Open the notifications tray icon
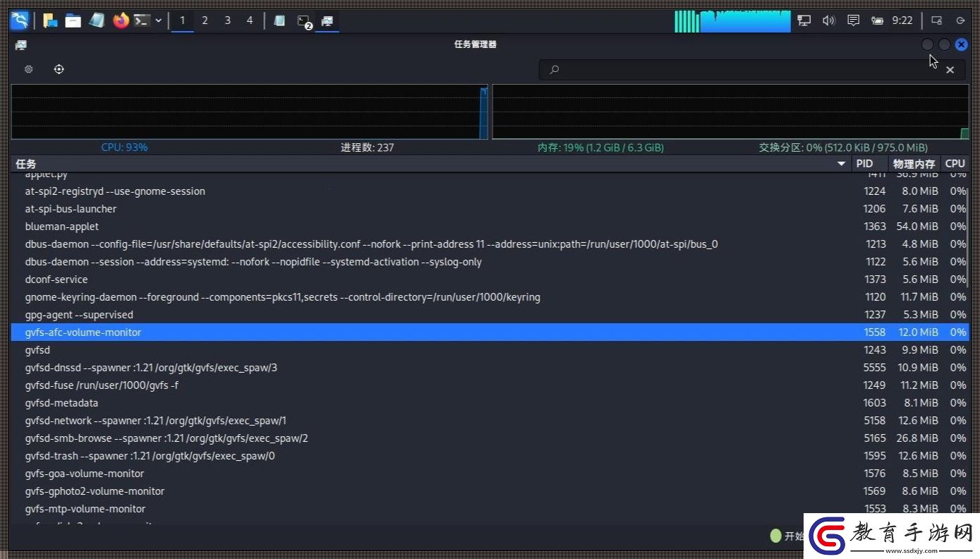 [x=853, y=20]
